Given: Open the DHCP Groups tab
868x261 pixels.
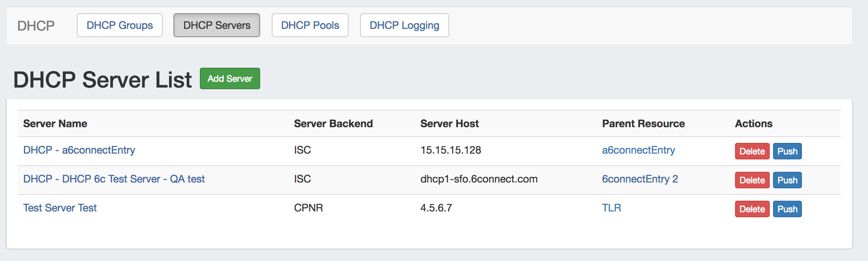Looking at the screenshot, I should coord(119,25).
